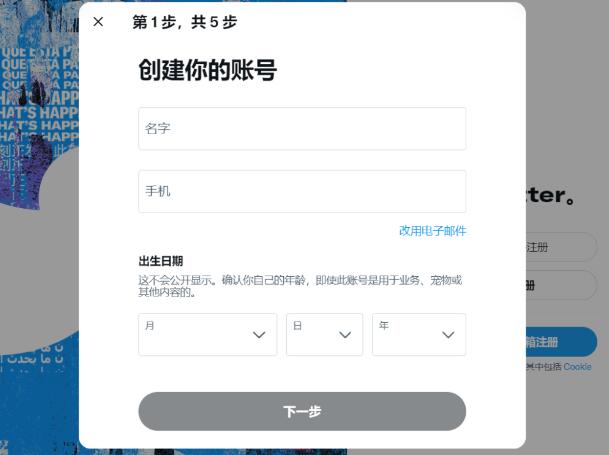Image resolution: width=609 pixels, height=455 pixels.
Task: Click the year dropdown chevron arrow
Action: click(x=448, y=335)
